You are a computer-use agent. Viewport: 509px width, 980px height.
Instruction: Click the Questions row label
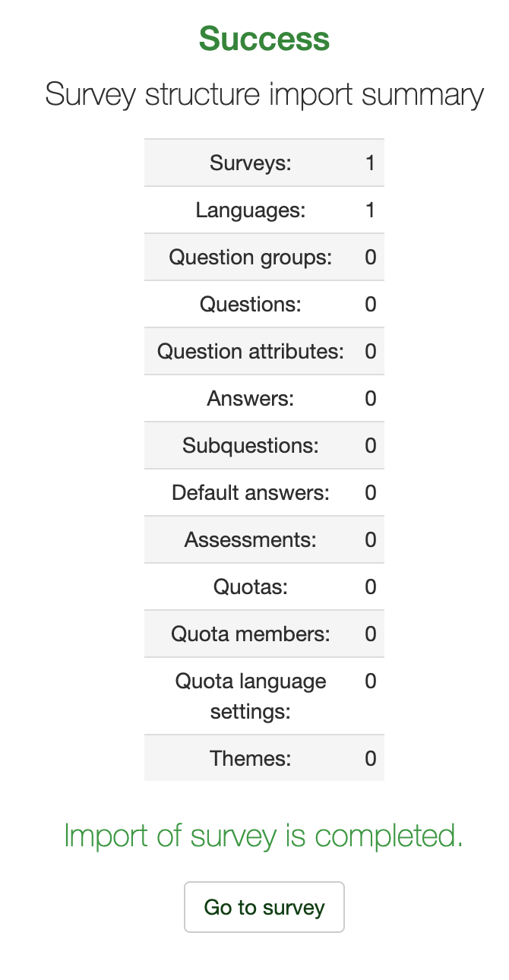point(251,305)
